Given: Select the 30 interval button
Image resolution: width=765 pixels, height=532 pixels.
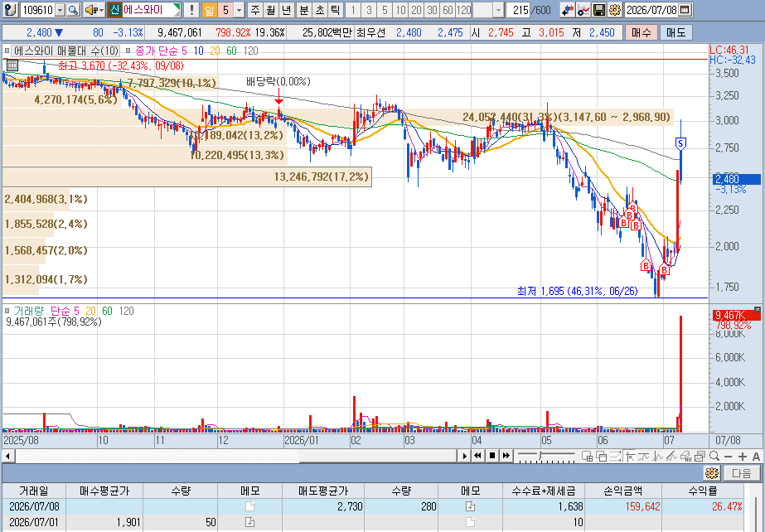Looking at the screenshot, I should click(x=431, y=9).
